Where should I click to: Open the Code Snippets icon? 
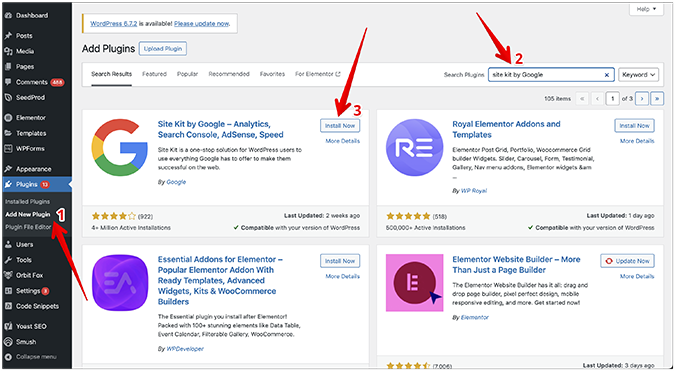click(x=7, y=306)
